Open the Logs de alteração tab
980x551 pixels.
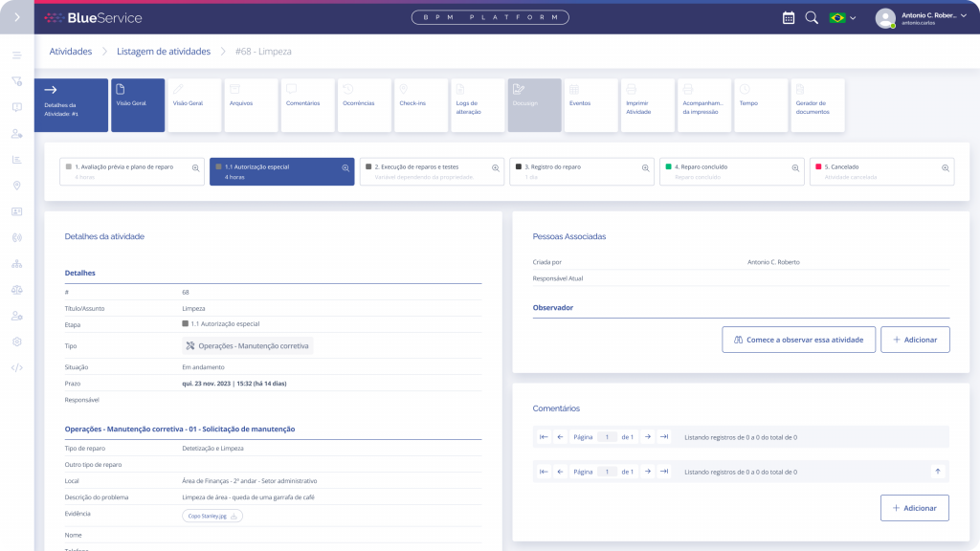[x=478, y=105]
